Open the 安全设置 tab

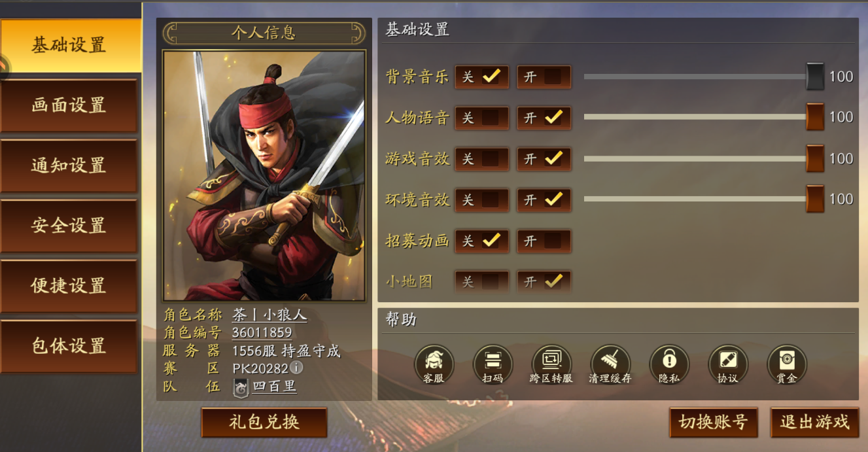coord(69,226)
